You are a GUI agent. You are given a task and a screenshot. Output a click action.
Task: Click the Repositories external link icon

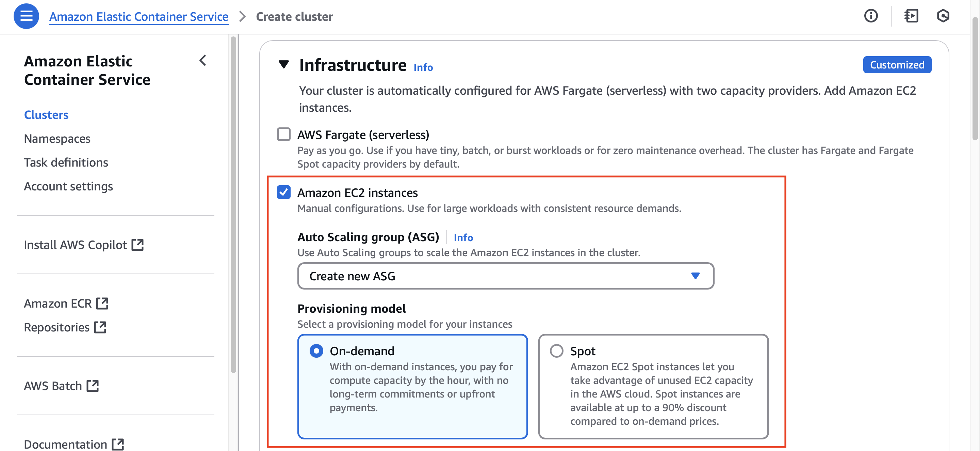point(100,328)
